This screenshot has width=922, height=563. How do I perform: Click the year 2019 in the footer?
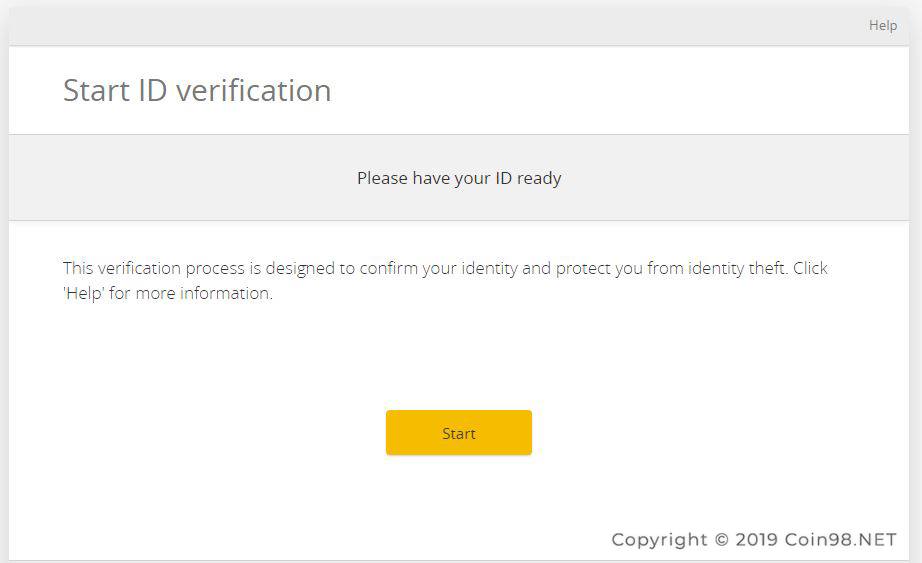click(757, 539)
